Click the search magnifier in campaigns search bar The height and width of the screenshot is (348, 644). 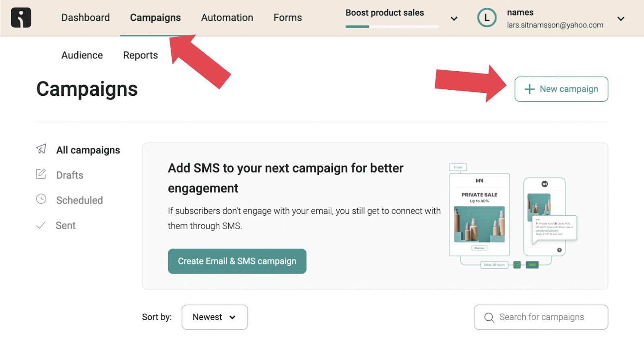489,317
